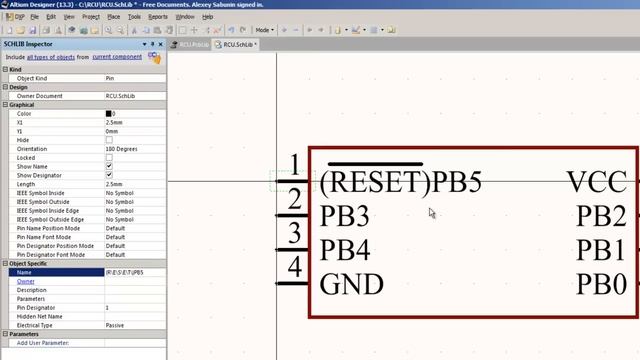Click the model manager icon
Screen dimensions: 640x360
[x=391, y=30]
